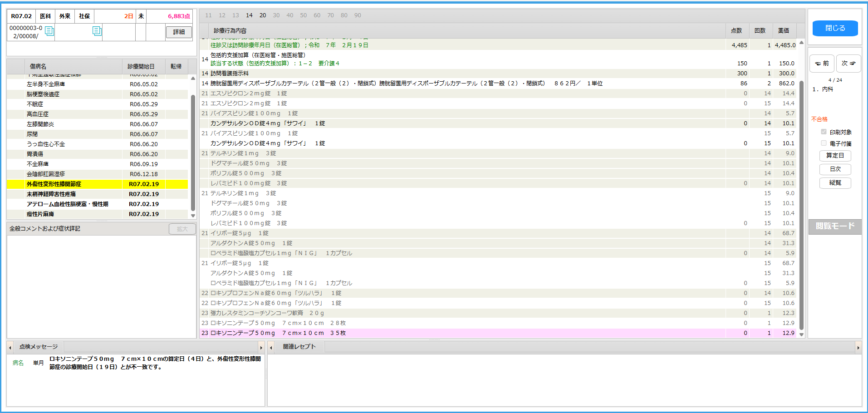Click the inspection message about ロキソニンテープ
868x413 pixels.
pyautogui.click(x=155, y=363)
